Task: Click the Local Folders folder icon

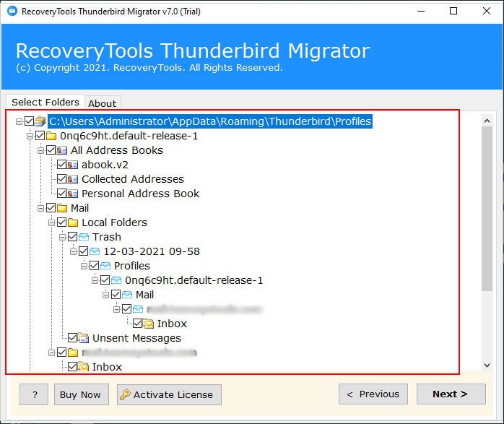Action: pyautogui.click(x=73, y=222)
